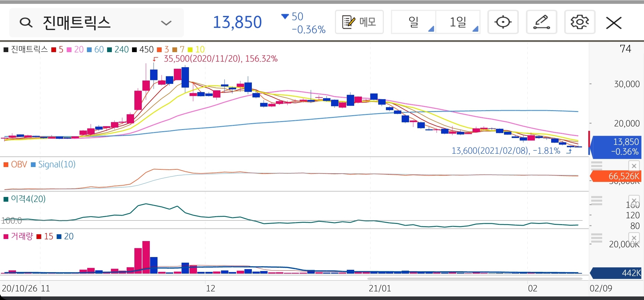Click the volume 15 average legend

pyautogui.click(x=45, y=236)
